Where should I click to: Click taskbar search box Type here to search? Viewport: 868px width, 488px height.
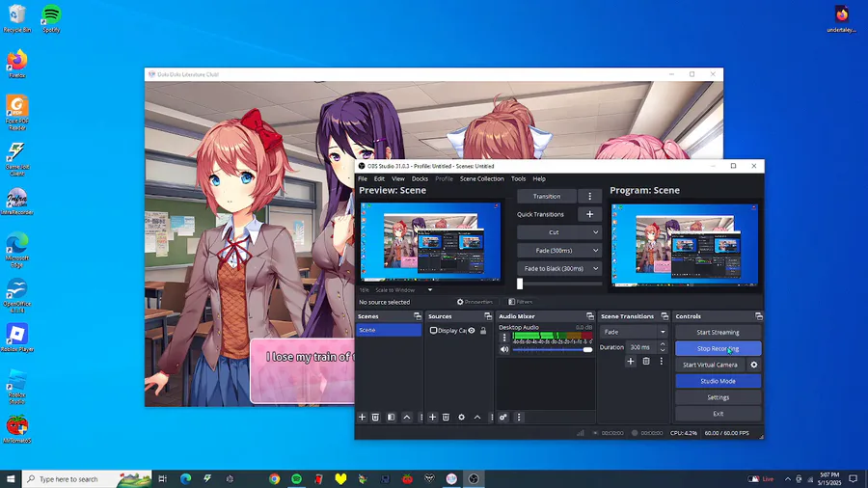[88, 479]
